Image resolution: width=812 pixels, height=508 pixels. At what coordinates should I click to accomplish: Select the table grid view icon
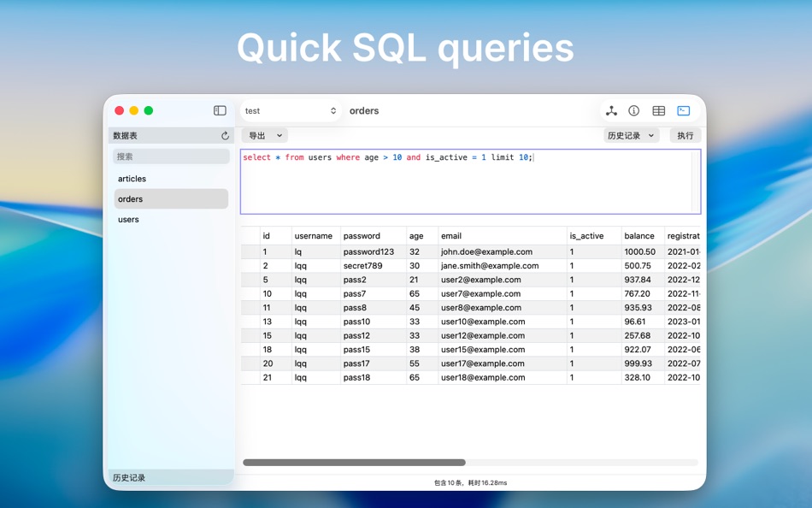(658, 110)
